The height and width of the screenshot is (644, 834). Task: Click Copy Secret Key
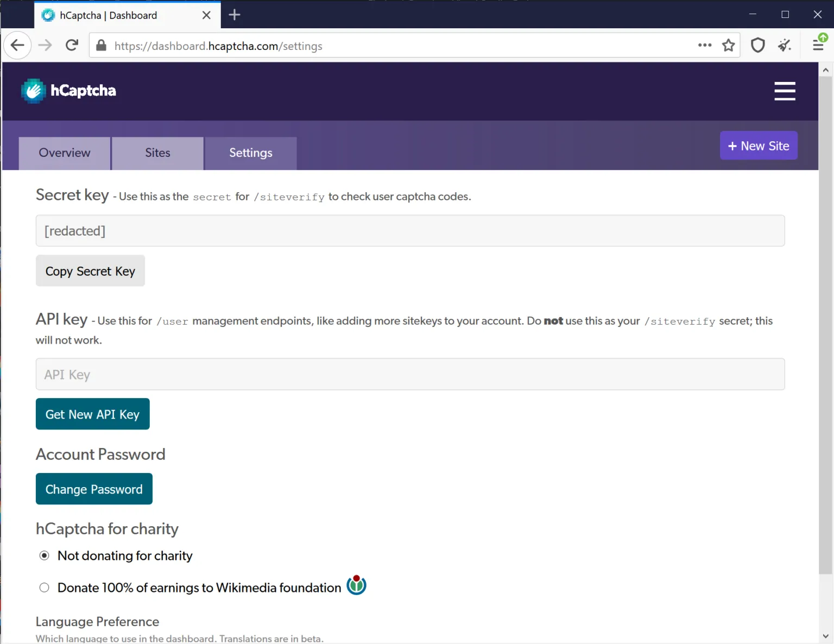pos(90,270)
